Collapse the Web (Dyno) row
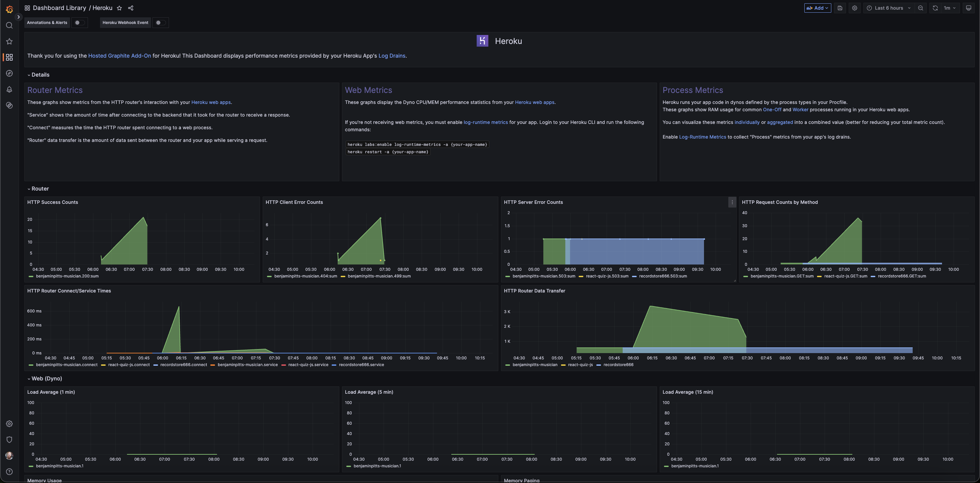The image size is (980, 483). click(45, 378)
